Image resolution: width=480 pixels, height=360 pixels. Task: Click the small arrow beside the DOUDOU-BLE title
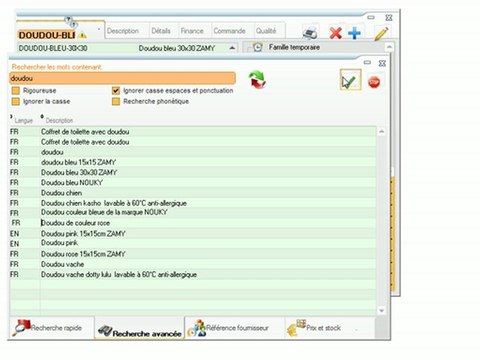point(99,29)
